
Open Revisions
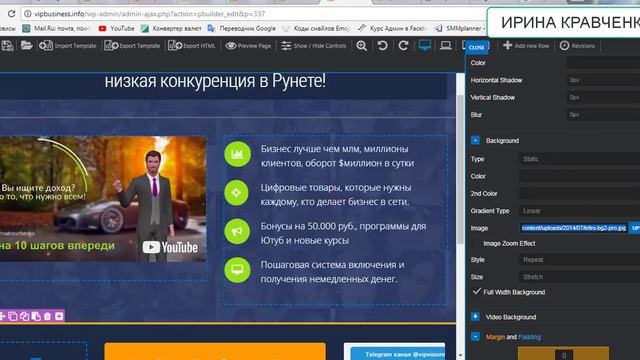[x=577, y=46]
